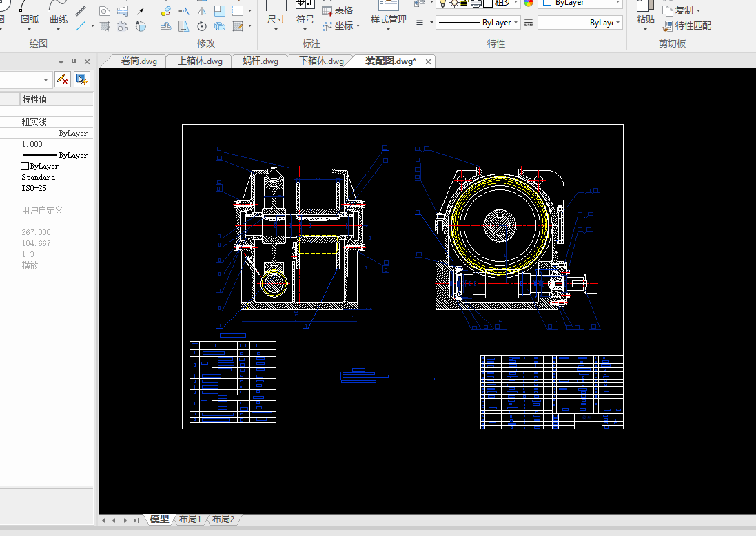Open the red ByLayer line dropdown
The width and height of the screenshot is (756, 536).
[580, 23]
